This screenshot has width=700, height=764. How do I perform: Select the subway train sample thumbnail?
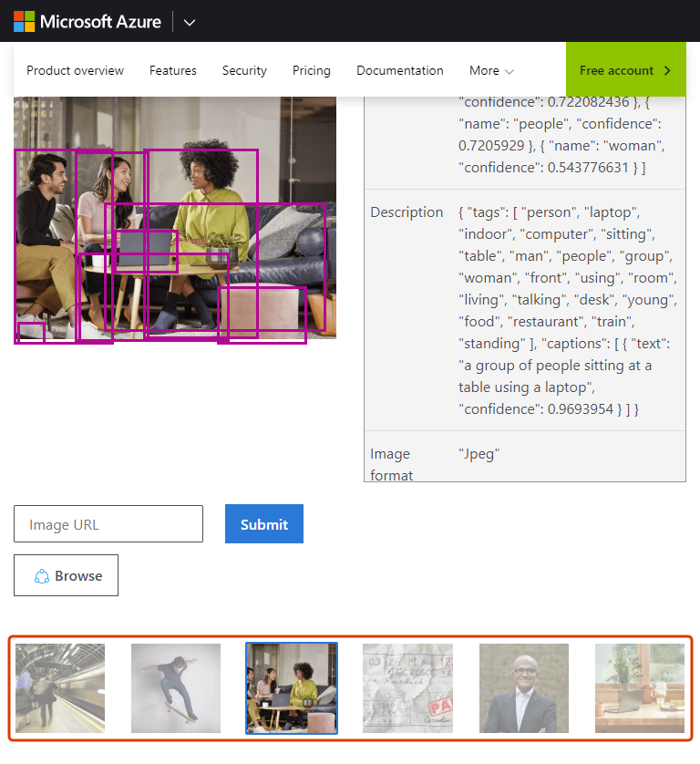[60, 688]
